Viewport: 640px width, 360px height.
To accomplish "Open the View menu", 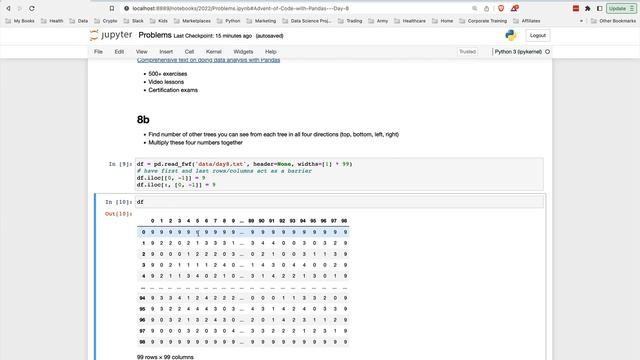I will pos(142,52).
